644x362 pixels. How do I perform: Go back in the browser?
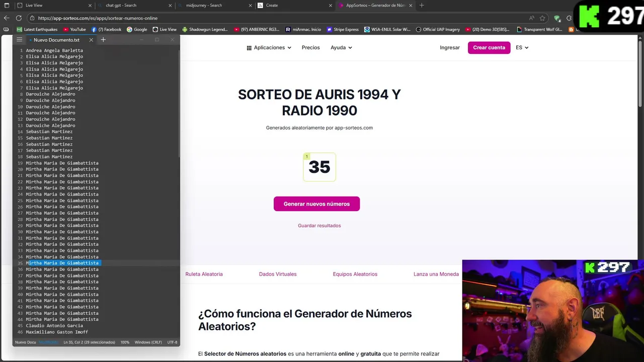(7, 18)
